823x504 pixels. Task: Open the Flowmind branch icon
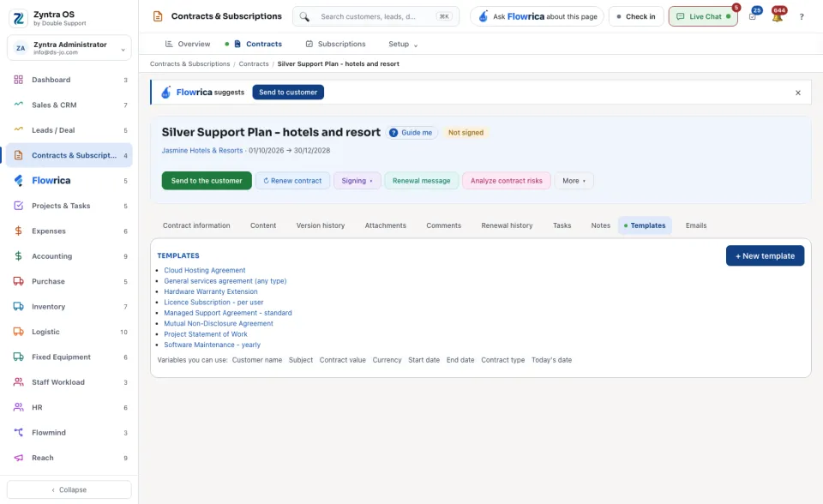[18, 433]
